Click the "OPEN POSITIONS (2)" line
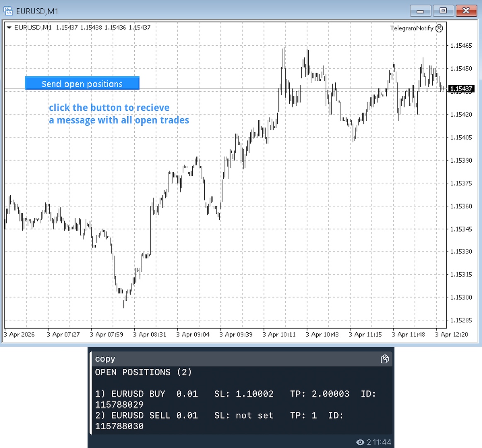 click(143, 373)
